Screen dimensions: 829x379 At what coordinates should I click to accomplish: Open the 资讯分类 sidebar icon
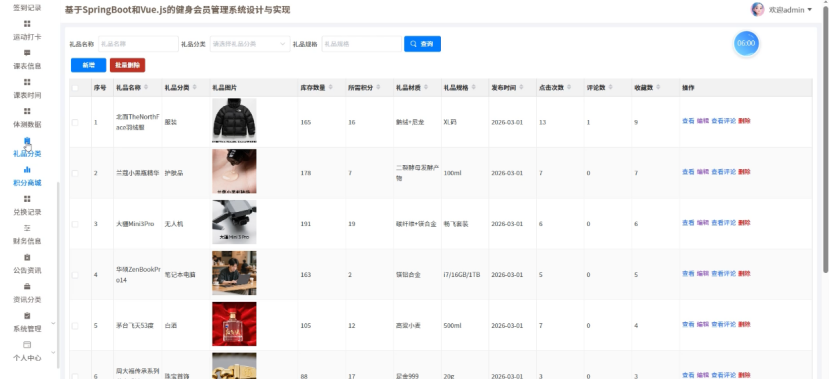pos(27,286)
